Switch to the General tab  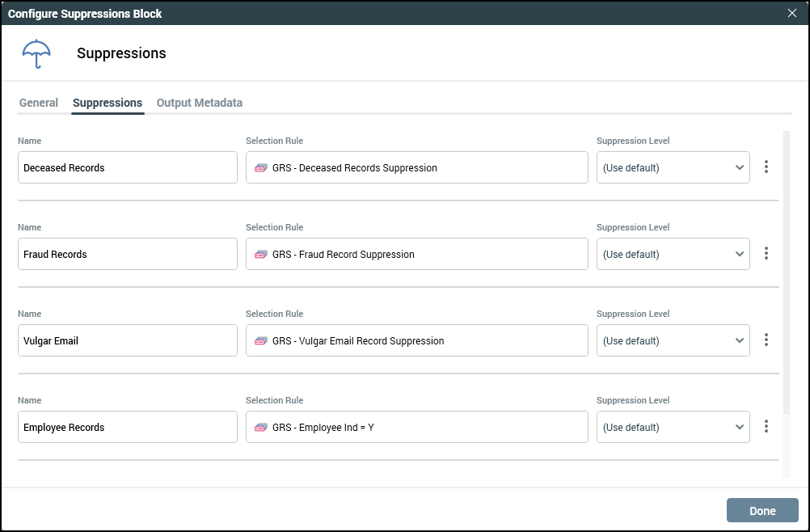pos(39,103)
